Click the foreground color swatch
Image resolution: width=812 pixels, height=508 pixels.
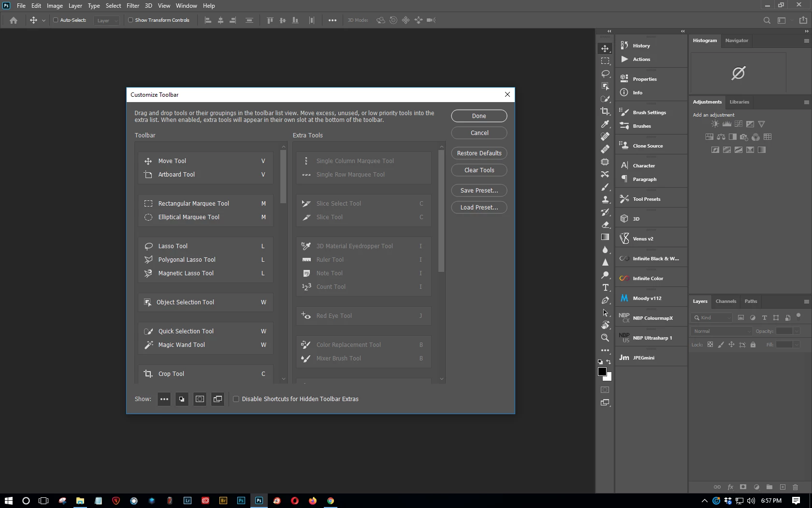coord(602,372)
